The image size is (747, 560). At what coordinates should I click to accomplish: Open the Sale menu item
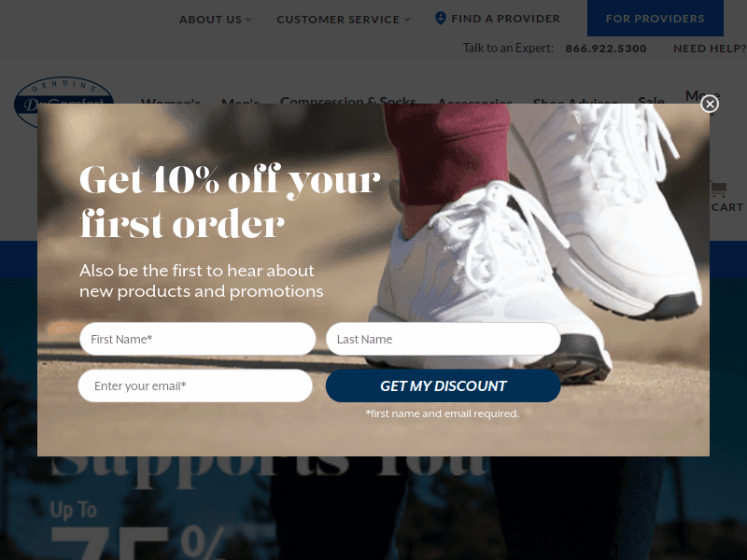pyautogui.click(x=651, y=100)
